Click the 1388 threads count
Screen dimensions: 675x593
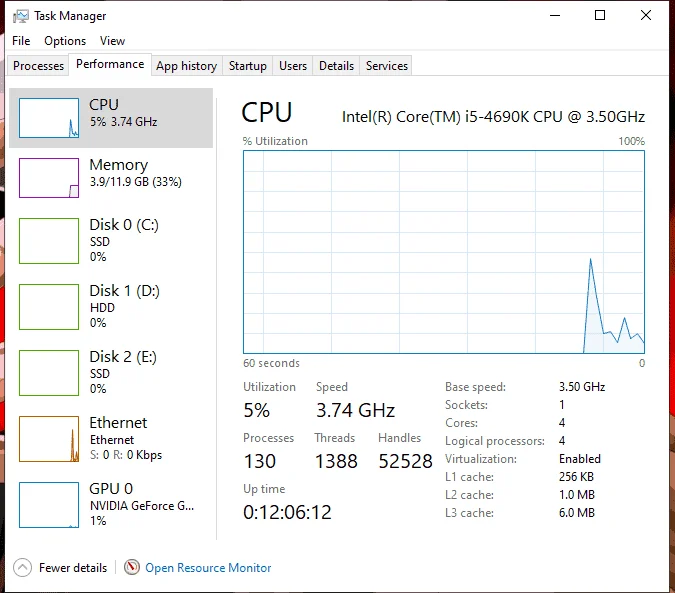pyautogui.click(x=336, y=461)
